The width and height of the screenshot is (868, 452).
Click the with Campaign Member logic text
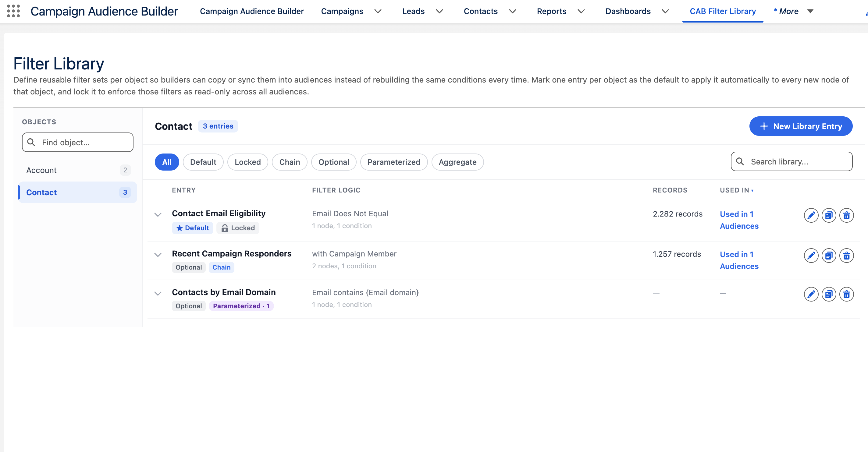tap(354, 254)
